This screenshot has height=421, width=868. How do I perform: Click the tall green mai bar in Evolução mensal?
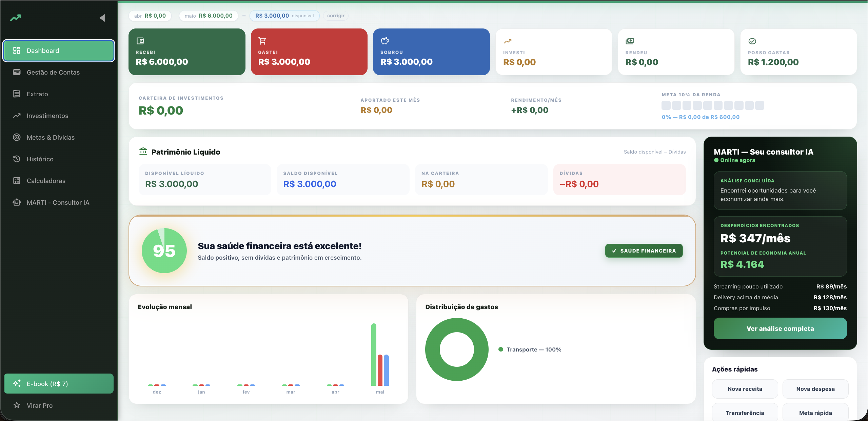pos(374,355)
